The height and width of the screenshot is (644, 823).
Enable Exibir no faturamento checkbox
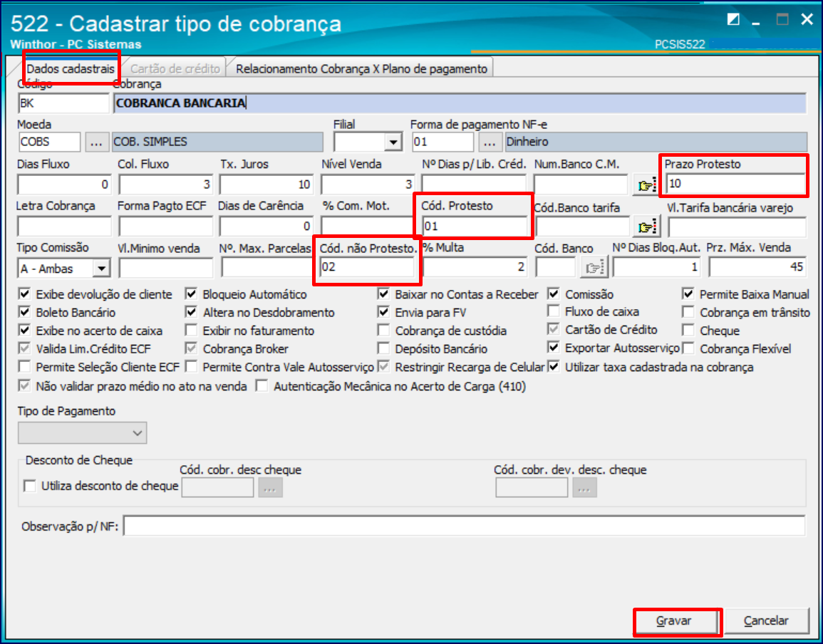click(x=192, y=330)
